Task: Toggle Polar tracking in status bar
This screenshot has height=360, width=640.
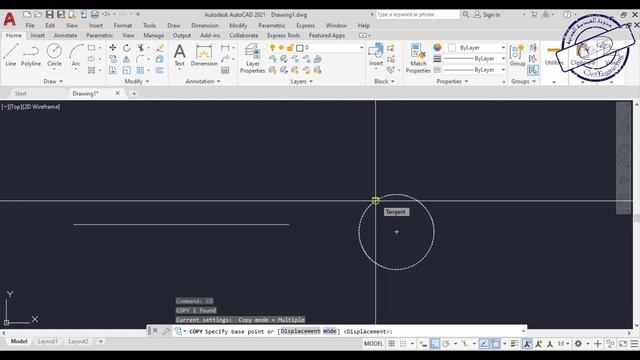Action: (x=446, y=344)
